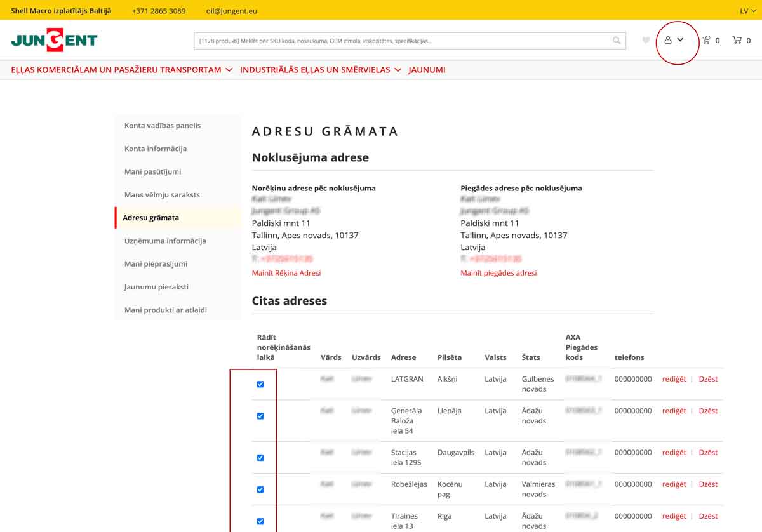The width and height of the screenshot is (762, 532).
Task: Toggle checkbox for Stacijas iela 129S row
Action: [x=260, y=458]
